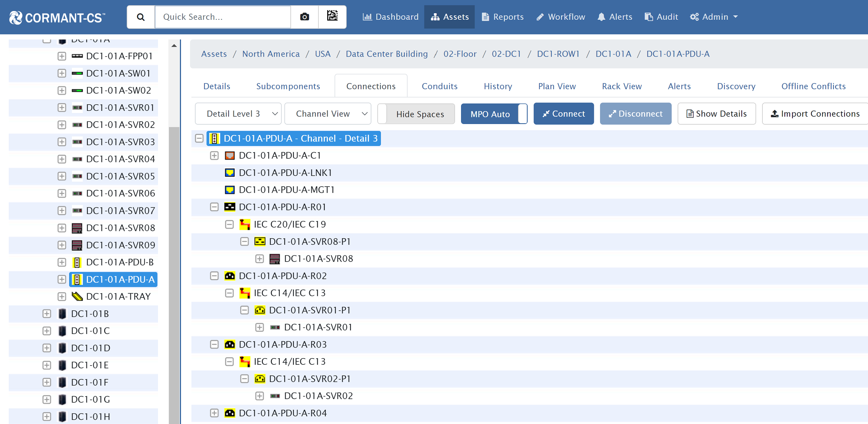This screenshot has width=868, height=424.
Task: Collapse the DC1-01A-PDU-A-R02 node
Action: (214, 276)
